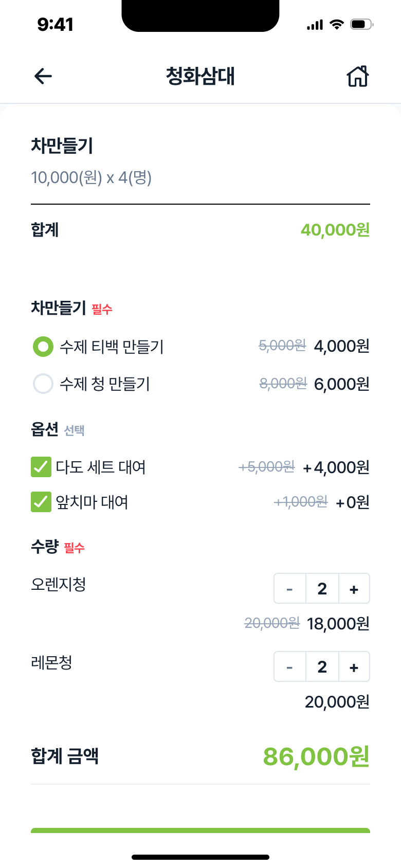Image resolution: width=401 pixels, height=868 pixels.
Task: Toggle the 앞치마 대여 checkbox
Action: pos(41,502)
